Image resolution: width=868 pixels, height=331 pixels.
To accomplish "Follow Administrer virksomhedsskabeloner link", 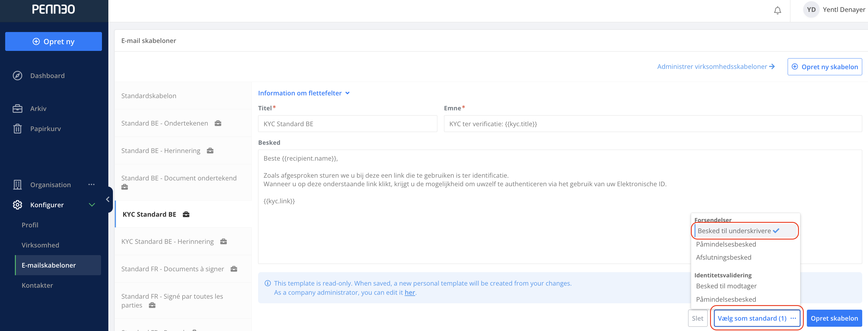I will tap(716, 66).
